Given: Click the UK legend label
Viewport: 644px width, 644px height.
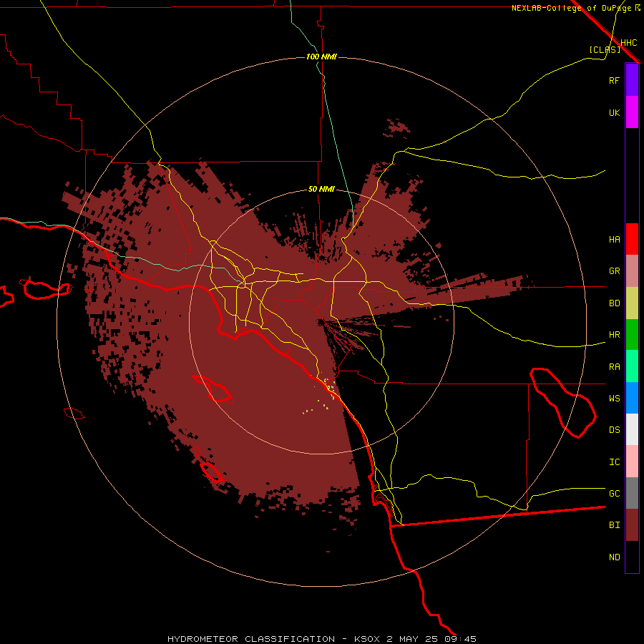Looking at the screenshot, I should pyautogui.click(x=614, y=112).
